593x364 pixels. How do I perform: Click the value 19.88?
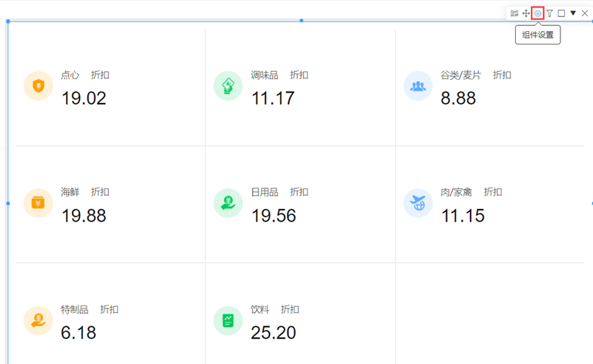pos(84,216)
